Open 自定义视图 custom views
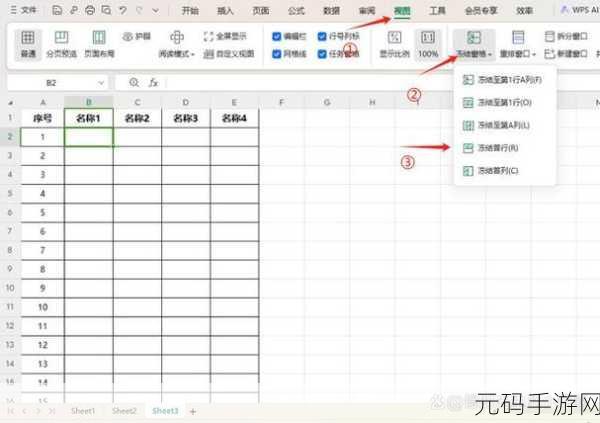600x423 pixels. pos(228,54)
